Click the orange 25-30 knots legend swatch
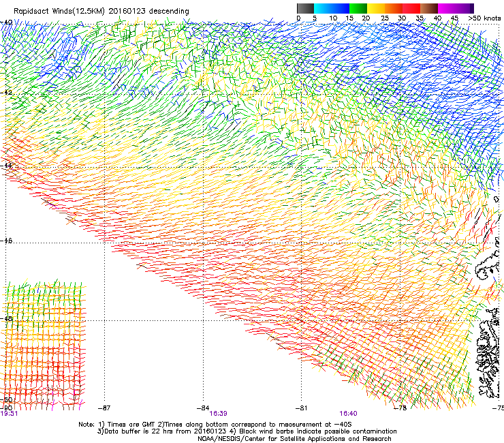The height and width of the screenshot is (443, 504). pos(394,8)
